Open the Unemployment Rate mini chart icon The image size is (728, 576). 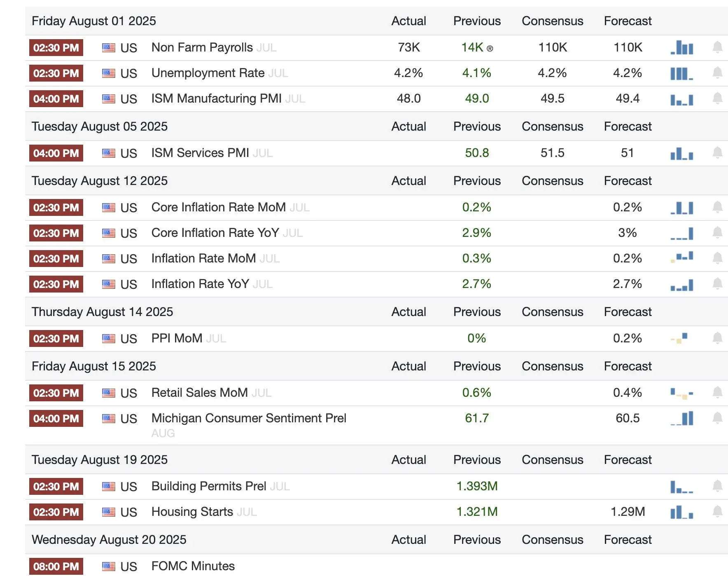pyautogui.click(x=681, y=73)
